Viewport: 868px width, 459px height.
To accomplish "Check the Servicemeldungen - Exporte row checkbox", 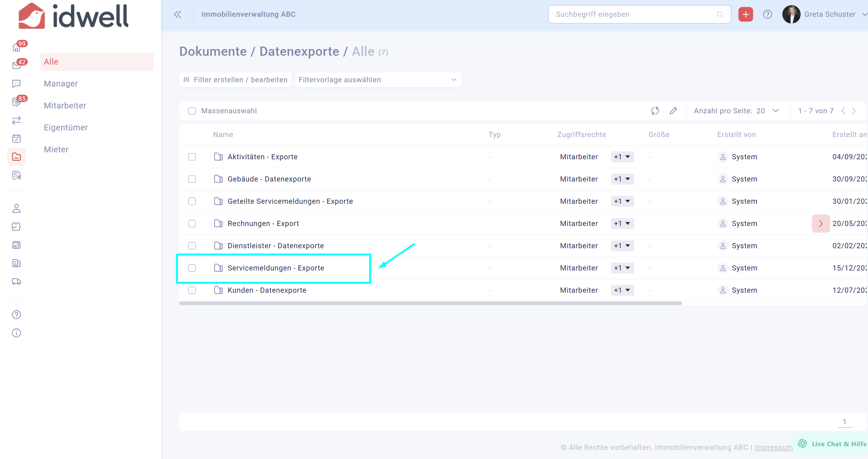I will click(x=192, y=268).
